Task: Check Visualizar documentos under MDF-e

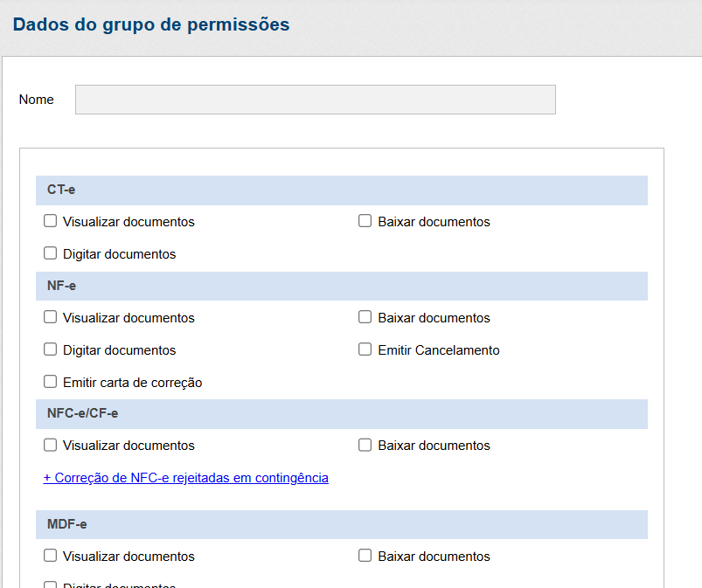Action: click(x=51, y=556)
